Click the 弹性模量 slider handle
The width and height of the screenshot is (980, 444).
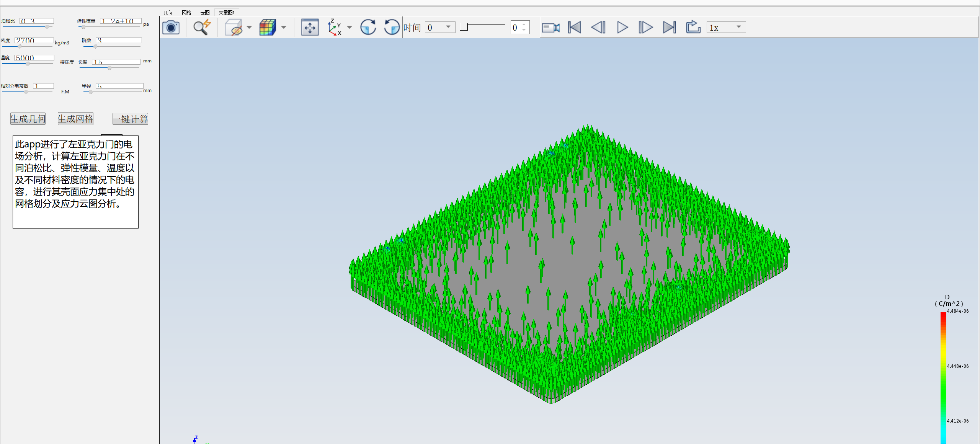[x=83, y=27]
